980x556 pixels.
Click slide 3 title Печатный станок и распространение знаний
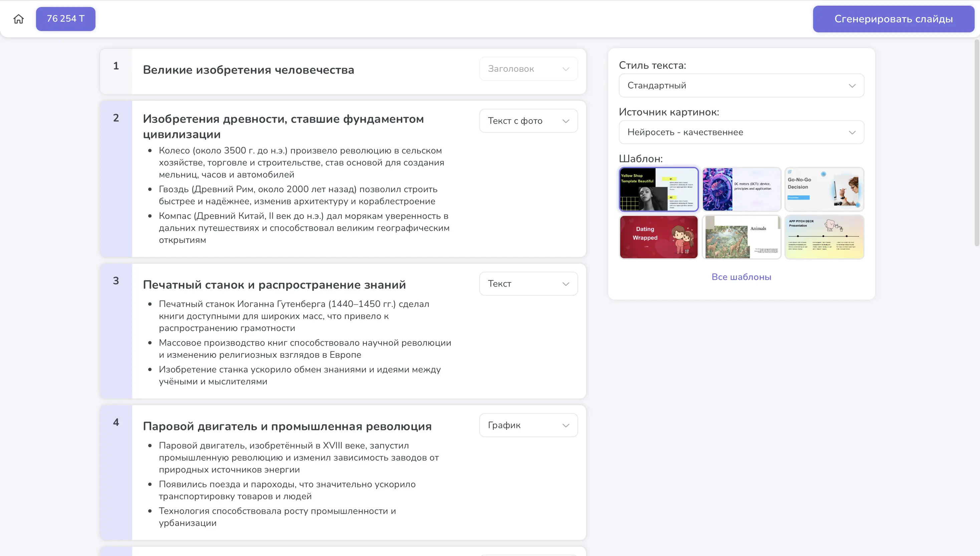(x=274, y=285)
